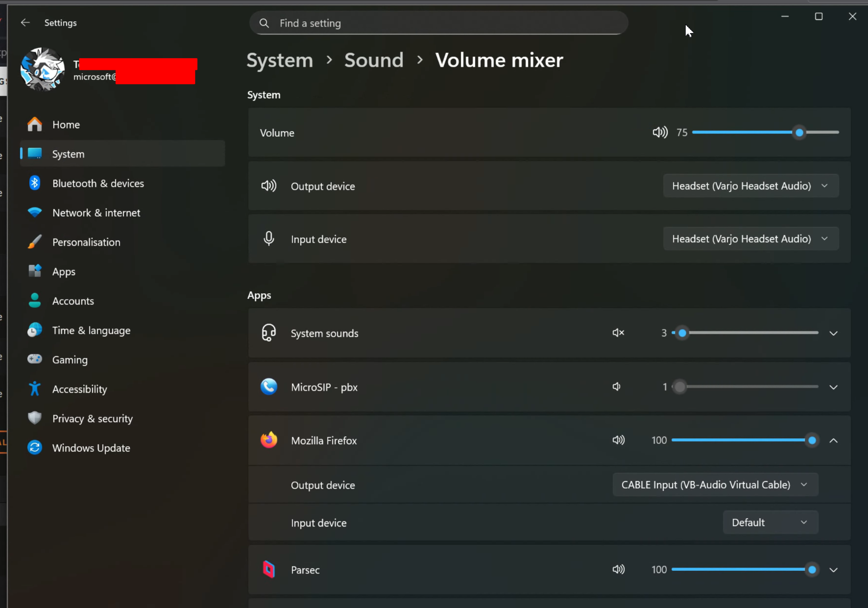Open Firefox CABLE Input output dropdown

point(715,485)
